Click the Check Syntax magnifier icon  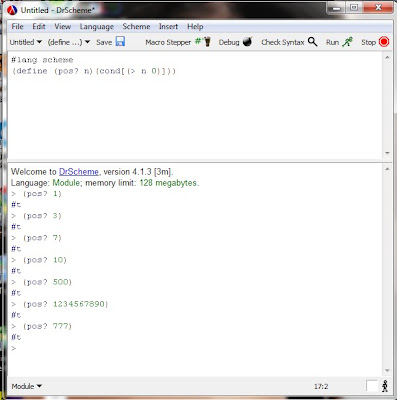pos(312,42)
